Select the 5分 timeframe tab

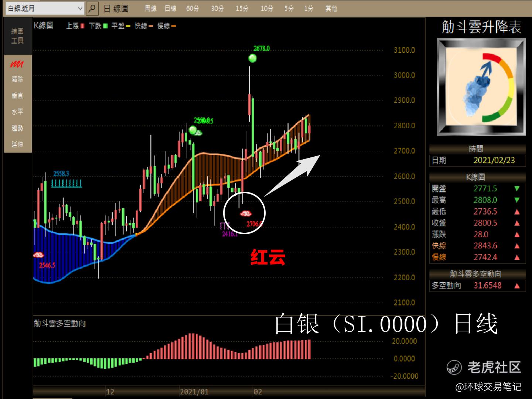pos(289,8)
